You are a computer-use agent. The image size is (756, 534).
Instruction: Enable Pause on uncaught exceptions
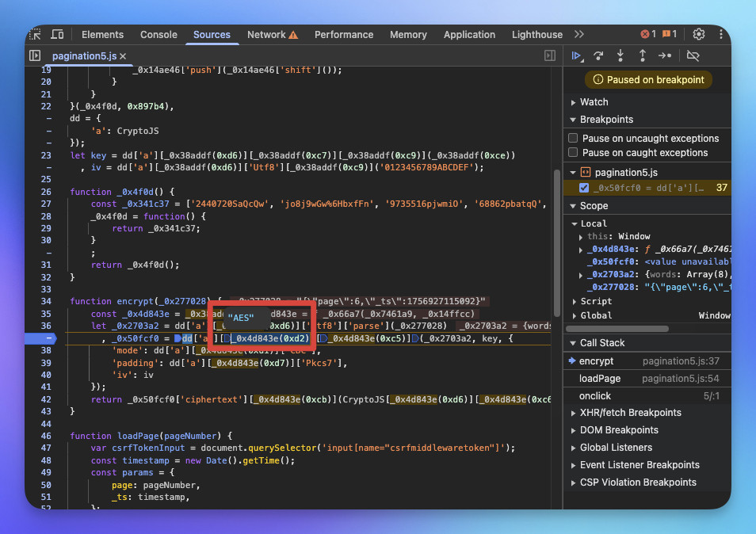573,139
